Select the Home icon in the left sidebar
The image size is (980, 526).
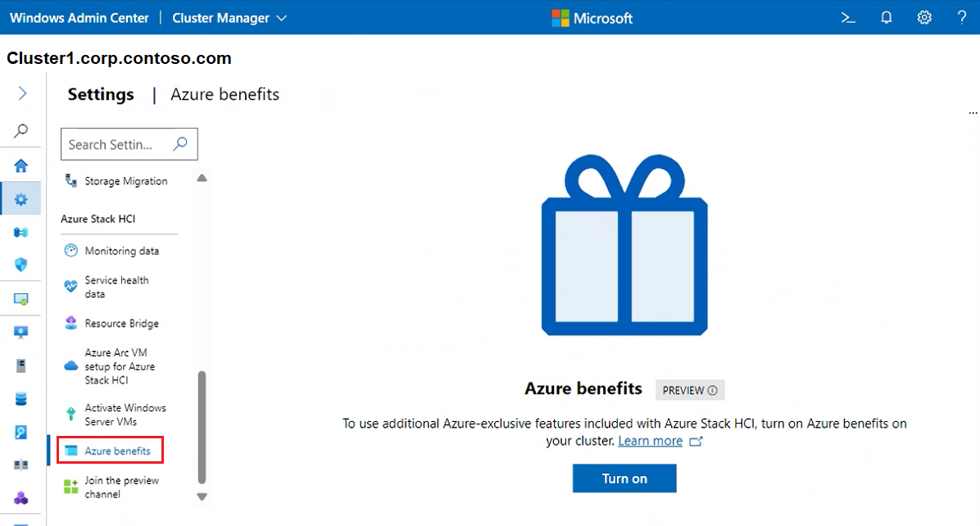[x=21, y=165]
